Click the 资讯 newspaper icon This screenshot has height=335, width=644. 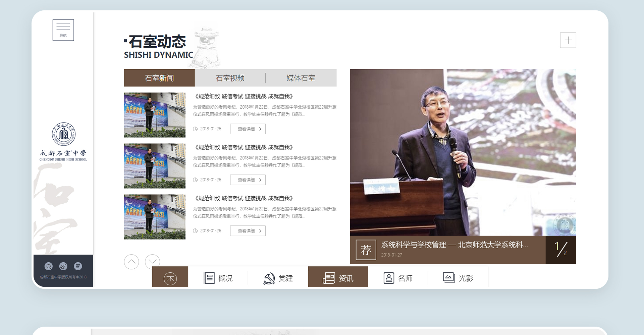point(329,278)
